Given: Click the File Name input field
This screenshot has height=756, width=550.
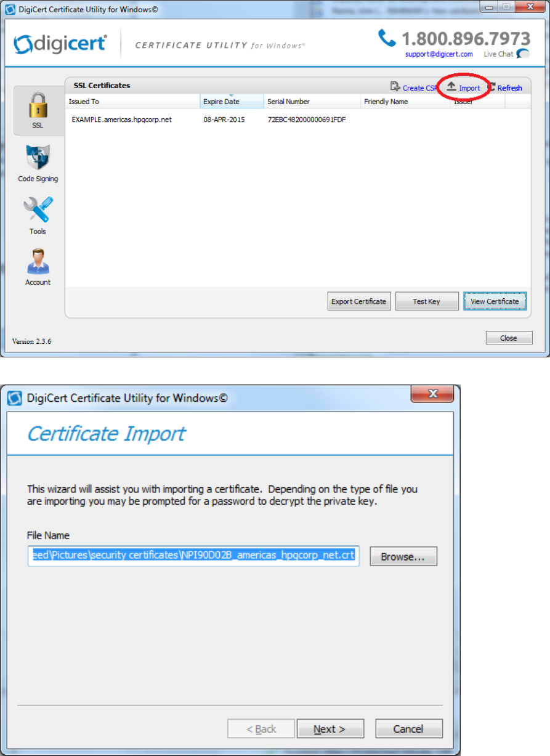Looking at the screenshot, I should pyautogui.click(x=194, y=556).
